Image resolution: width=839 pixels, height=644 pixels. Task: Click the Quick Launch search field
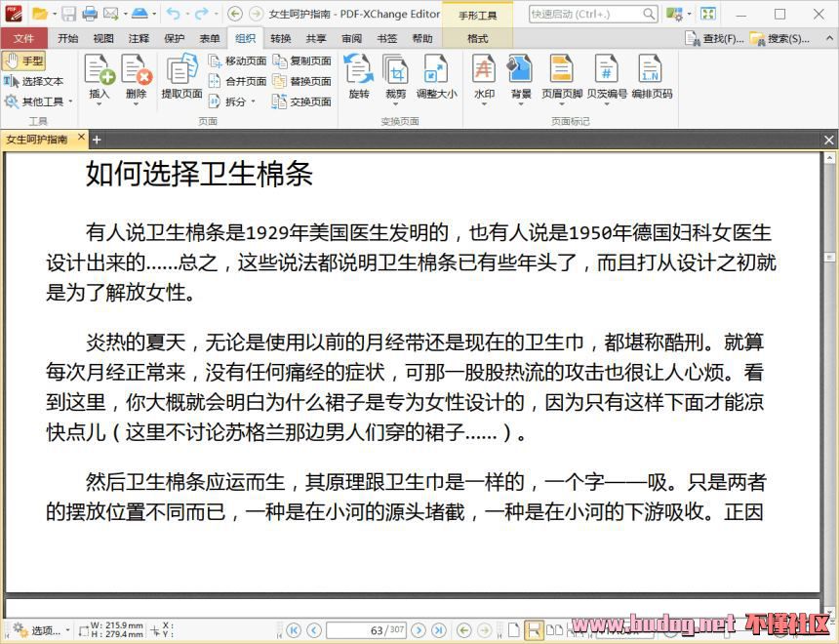click(593, 14)
